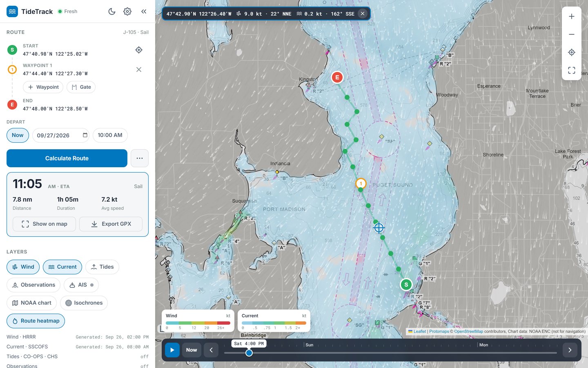Locate my position on map
Image resolution: width=588 pixels, height=368 pixels.
[572, 52]
